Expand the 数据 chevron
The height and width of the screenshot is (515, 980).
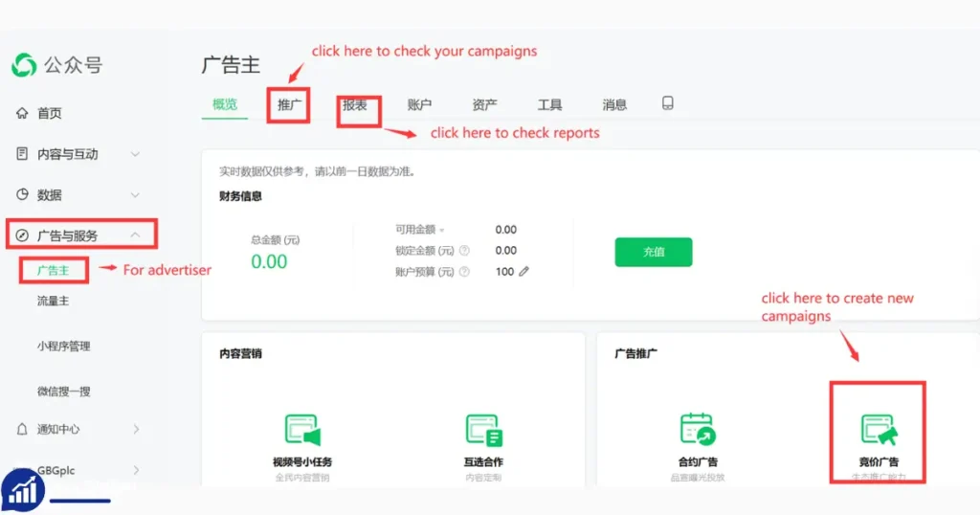pos(135,195)
